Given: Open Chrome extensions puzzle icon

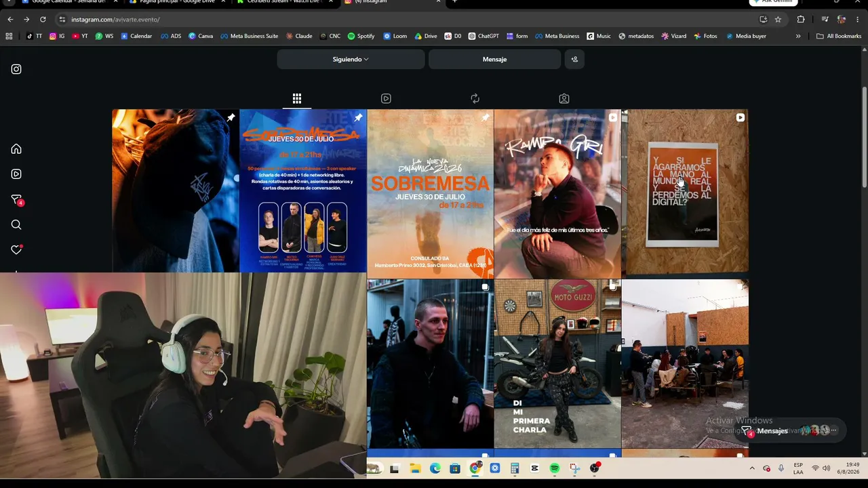Looking at the screenshot, I should 801,20.
